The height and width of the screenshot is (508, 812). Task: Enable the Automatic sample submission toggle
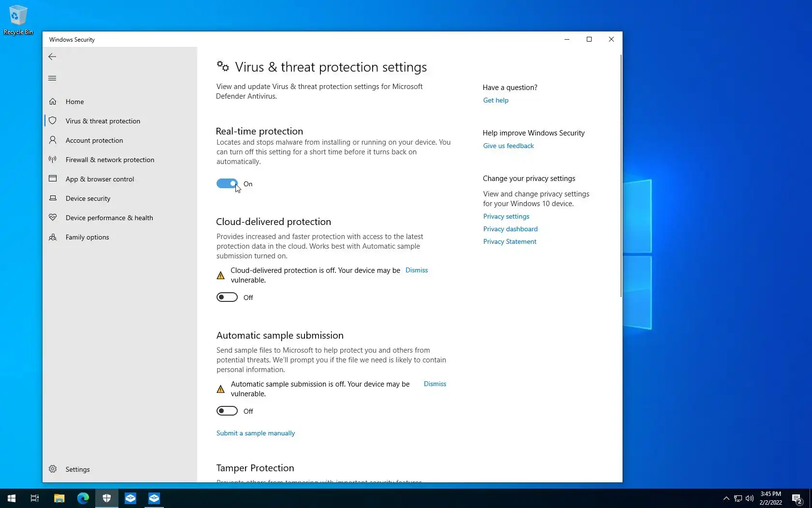(x=227, y=411)
